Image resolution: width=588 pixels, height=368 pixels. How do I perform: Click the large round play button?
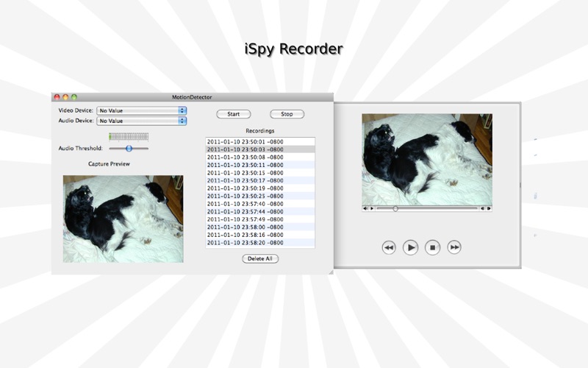click(x=411, y=247)
